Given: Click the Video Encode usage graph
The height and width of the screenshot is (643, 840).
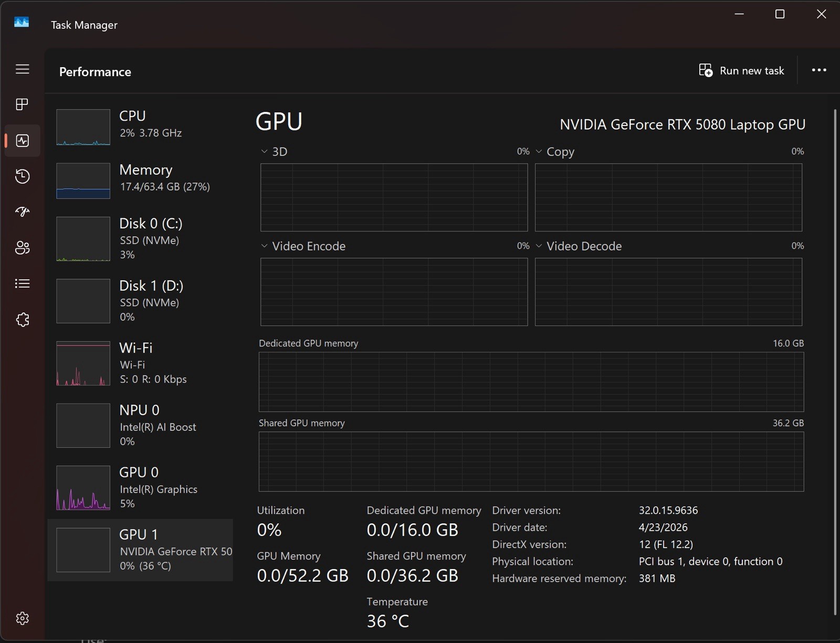Looking at the screenshot, I should 394,292.
